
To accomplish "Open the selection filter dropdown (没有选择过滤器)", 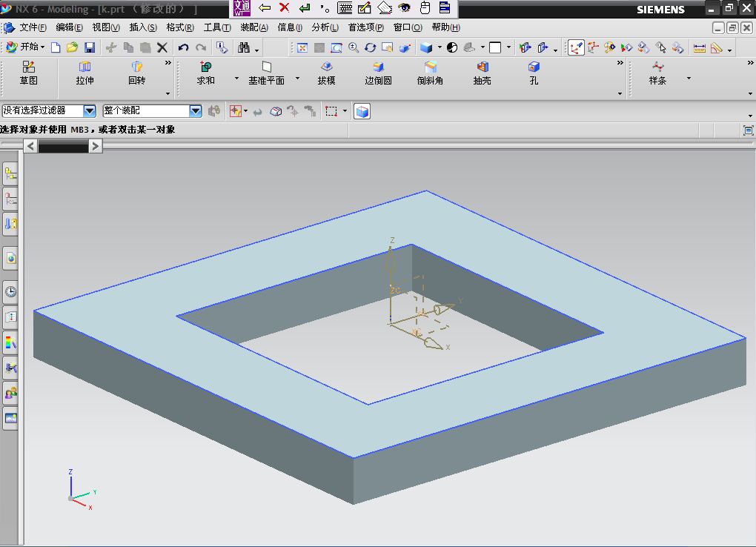I will coord(90,111).
